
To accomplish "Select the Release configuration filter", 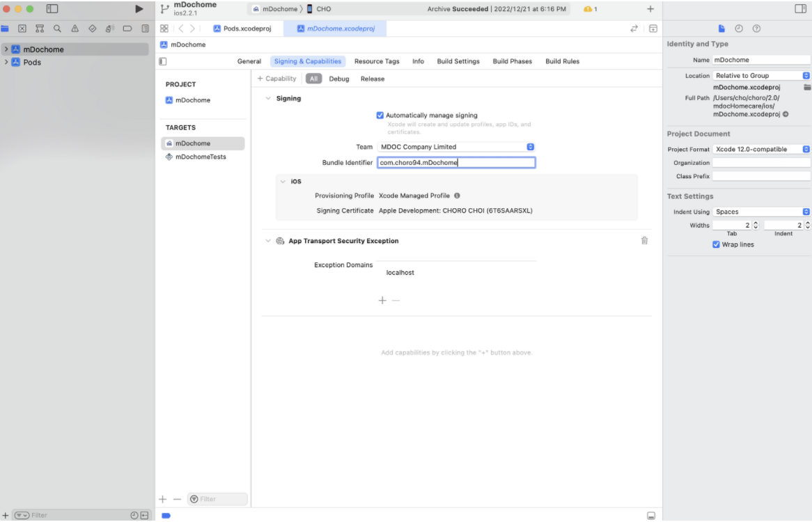I will tap(373, 79).
